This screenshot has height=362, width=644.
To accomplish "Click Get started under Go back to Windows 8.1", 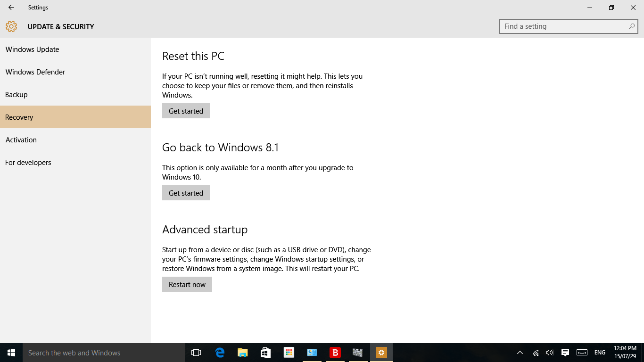I will click(186, 193).
